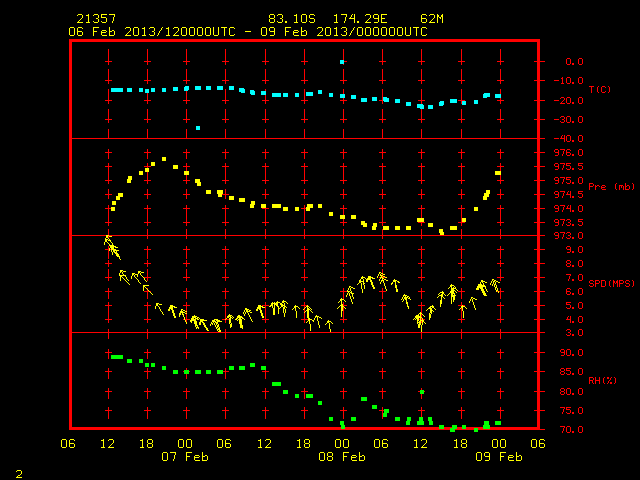Click the 976.0 pressure tick label
This screenshot has width=640, height=480.
click(x=569, y=153)
